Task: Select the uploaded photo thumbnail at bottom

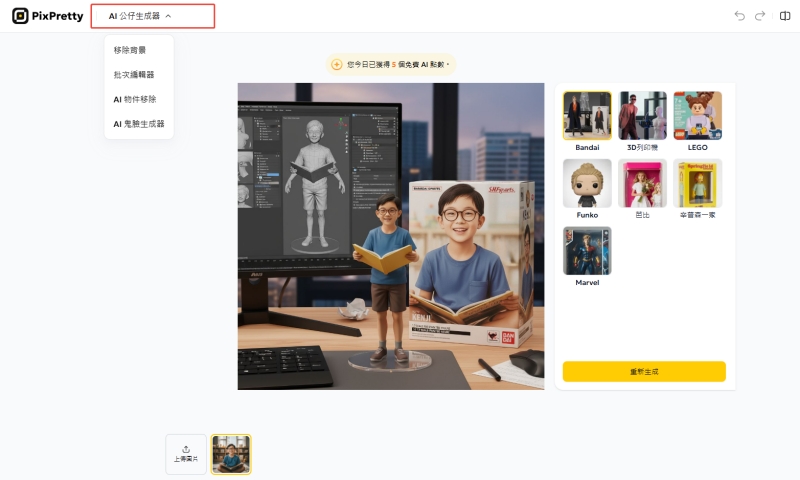Action: click(231, 454)
